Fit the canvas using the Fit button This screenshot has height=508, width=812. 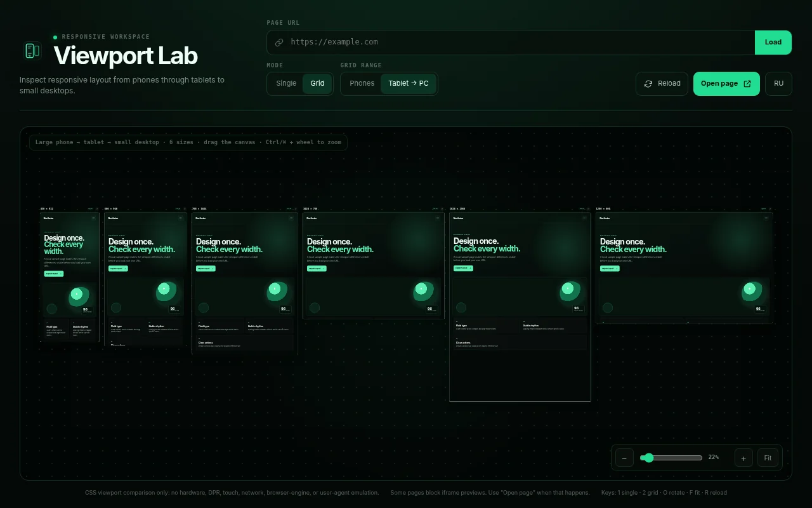(768, 458)
